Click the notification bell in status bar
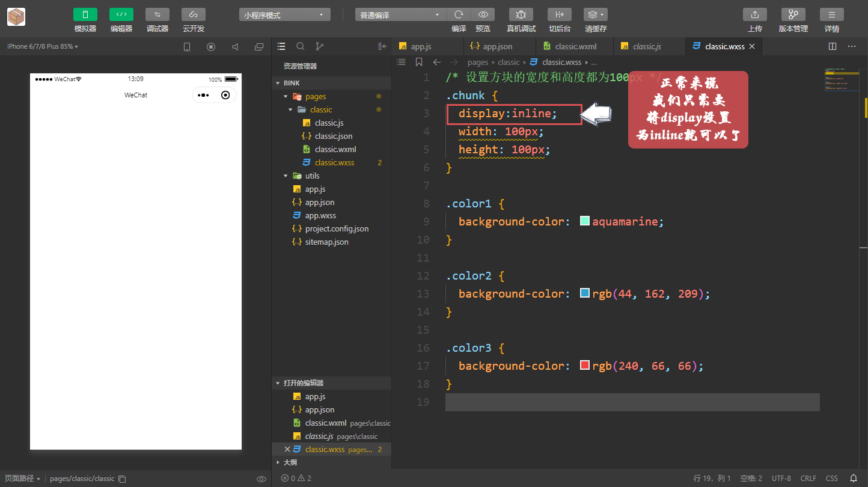868x487 pixels. tap(853, 478)
